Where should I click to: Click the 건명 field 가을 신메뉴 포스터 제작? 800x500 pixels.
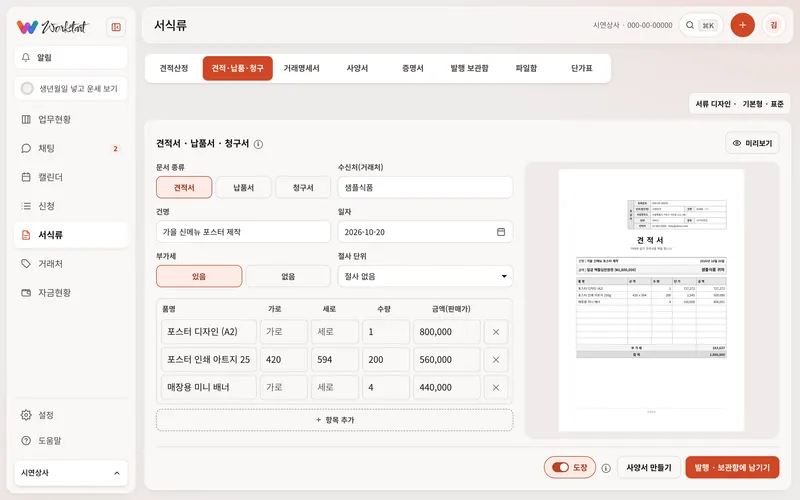point(243,232)
